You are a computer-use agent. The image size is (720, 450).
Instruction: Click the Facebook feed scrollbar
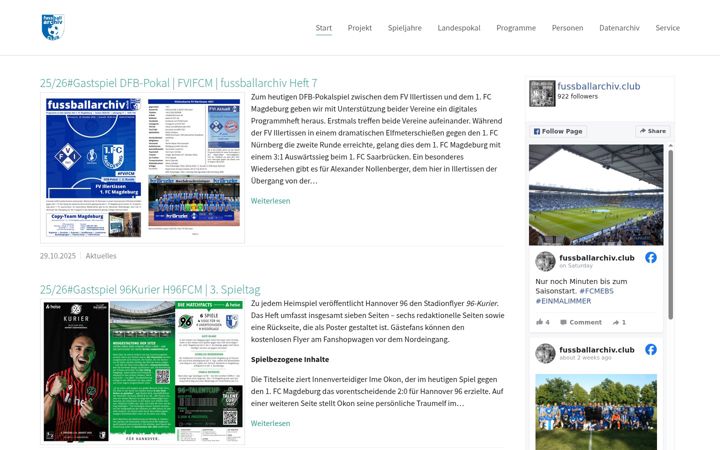pos(670,234)
